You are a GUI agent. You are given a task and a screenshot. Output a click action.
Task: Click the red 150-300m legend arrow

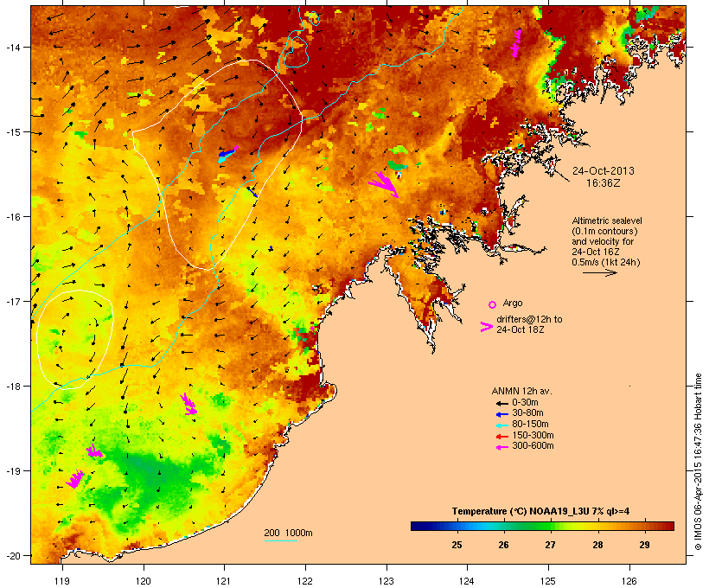pyautogui.click(x=502, y=436)
